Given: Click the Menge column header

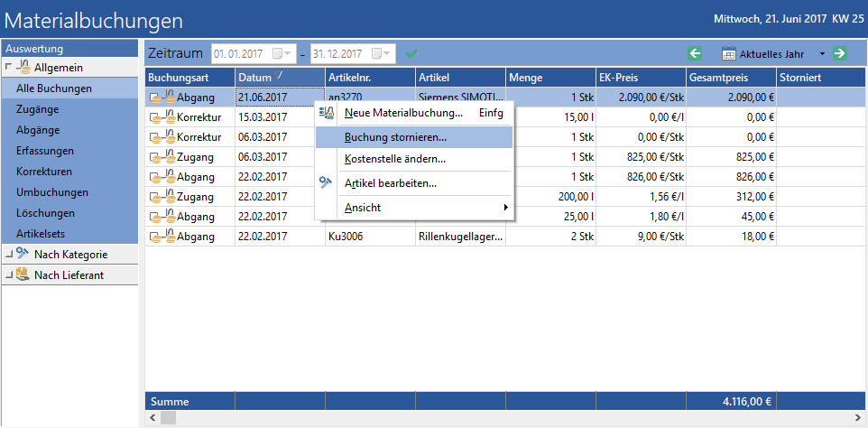Looking at the screenshot, I should click(550, 78).
